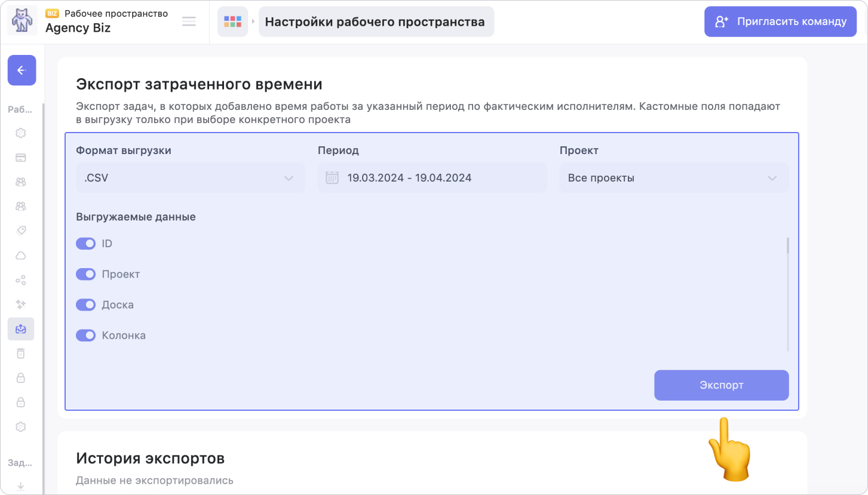868x495 pixels.
Task: Open the billing card icon in sidebar
Action: tap(21, 158)
